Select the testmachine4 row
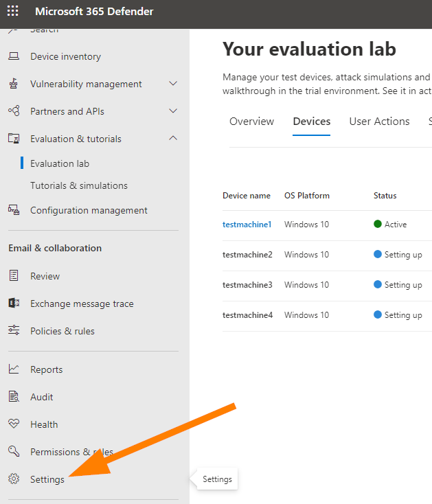Screen dimensions: 432x504 coord(327,315)
